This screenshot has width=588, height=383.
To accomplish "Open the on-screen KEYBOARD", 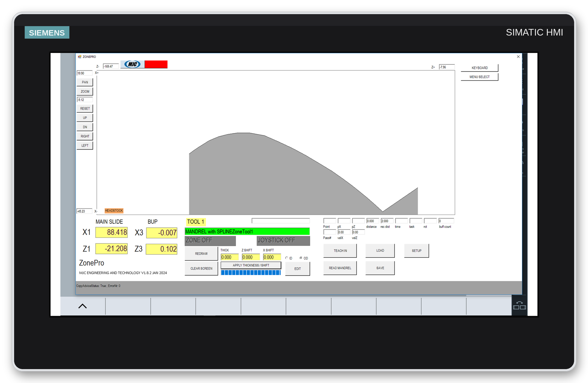I will 479,68.
